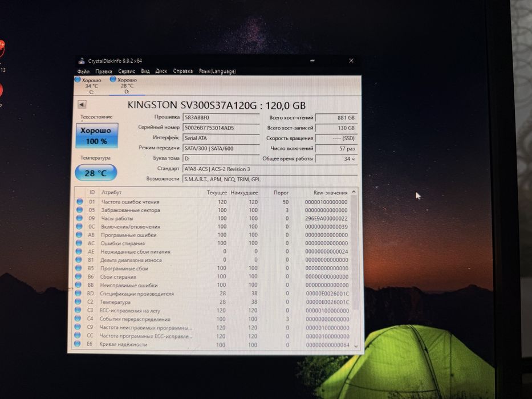Click the total host writes 130 GB value

click(x=336, y=128)
